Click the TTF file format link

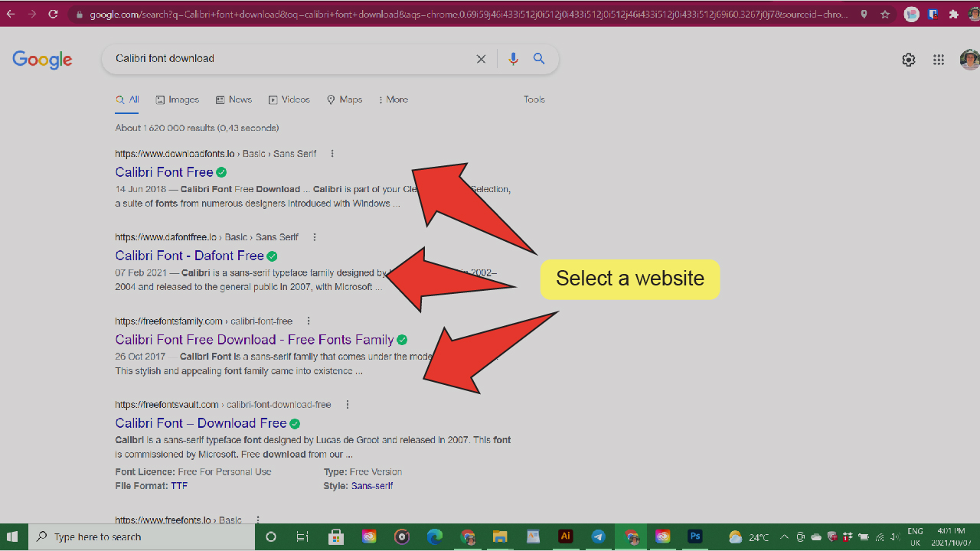pyautogui.click(x=179, y=486)
